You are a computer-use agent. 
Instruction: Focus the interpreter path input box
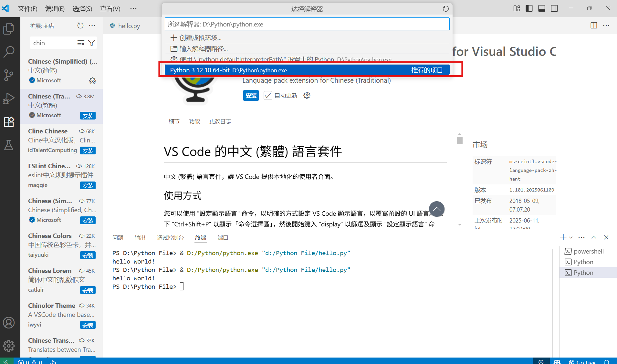[x=307, y=24]
